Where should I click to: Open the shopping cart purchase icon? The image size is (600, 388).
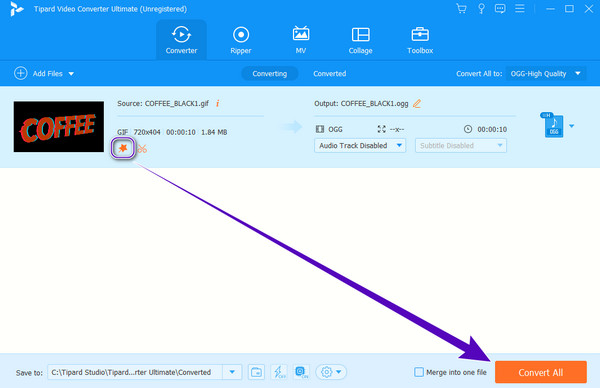pyautogui.click(x=461, y=8)
